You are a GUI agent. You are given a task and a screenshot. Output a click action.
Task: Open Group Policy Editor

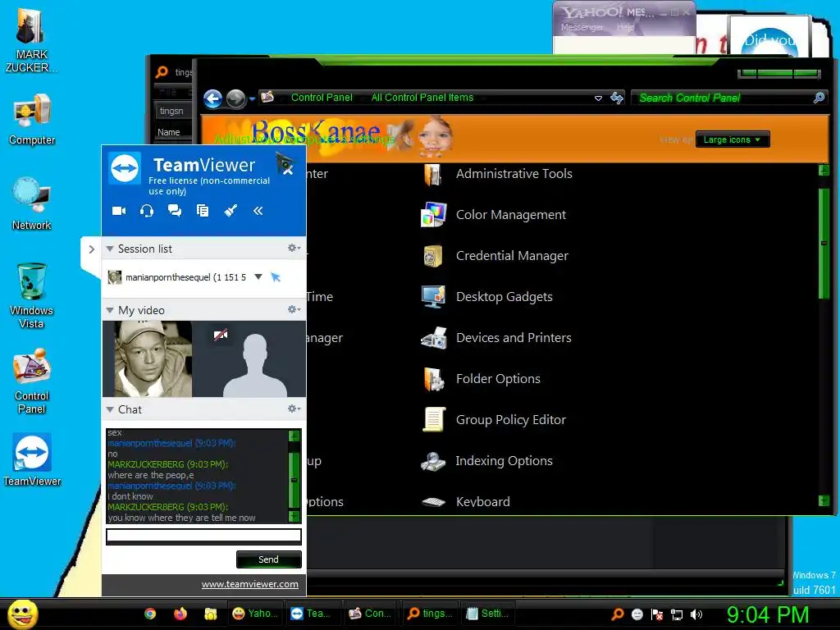[x=495, y=420]
